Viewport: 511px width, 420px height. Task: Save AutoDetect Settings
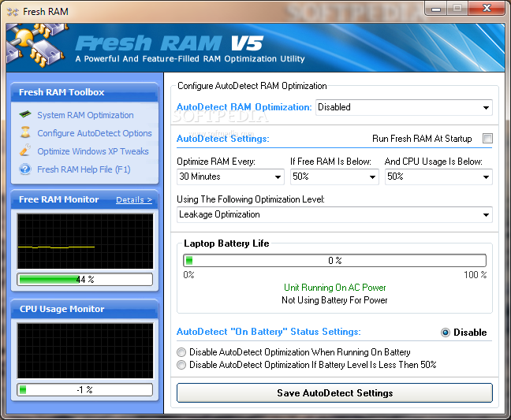pos(334,392)
